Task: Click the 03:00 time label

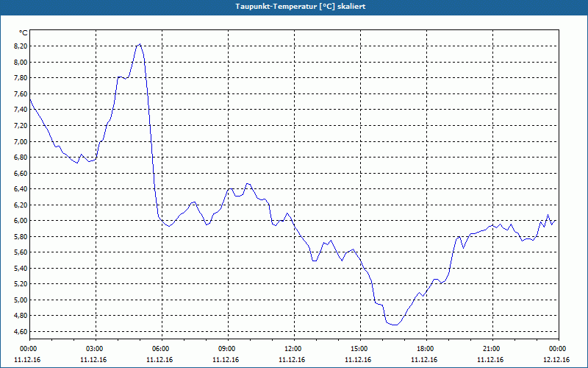Action: [x=96, y=349]
